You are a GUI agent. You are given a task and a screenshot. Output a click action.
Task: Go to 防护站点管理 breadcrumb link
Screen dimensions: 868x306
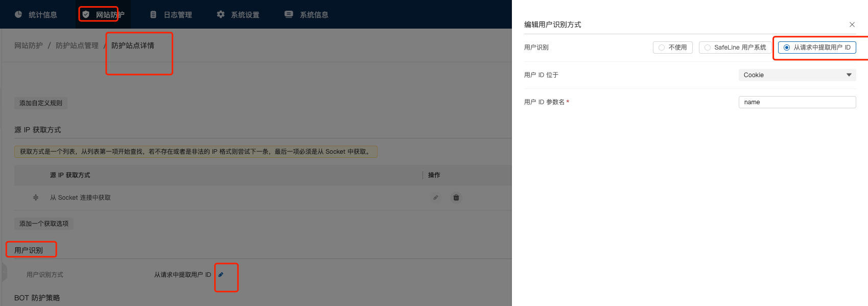[x=77, y=45]
